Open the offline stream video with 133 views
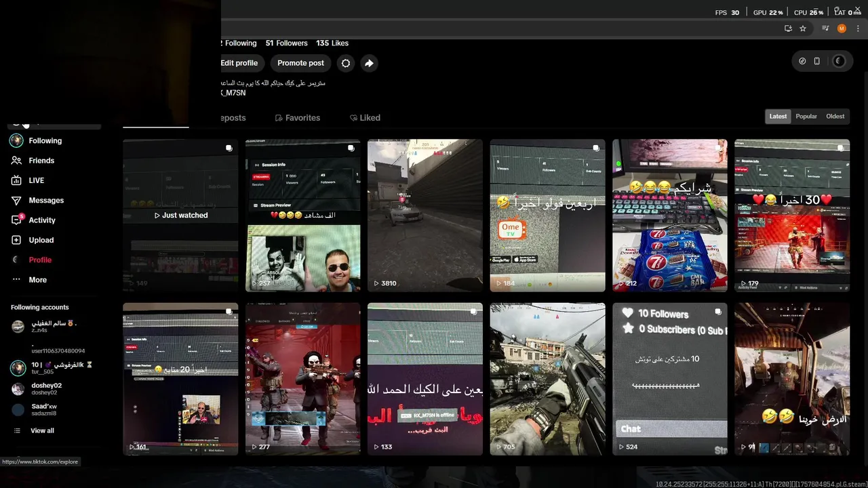Viewport: 868px width, 488px height. [425, 379]
